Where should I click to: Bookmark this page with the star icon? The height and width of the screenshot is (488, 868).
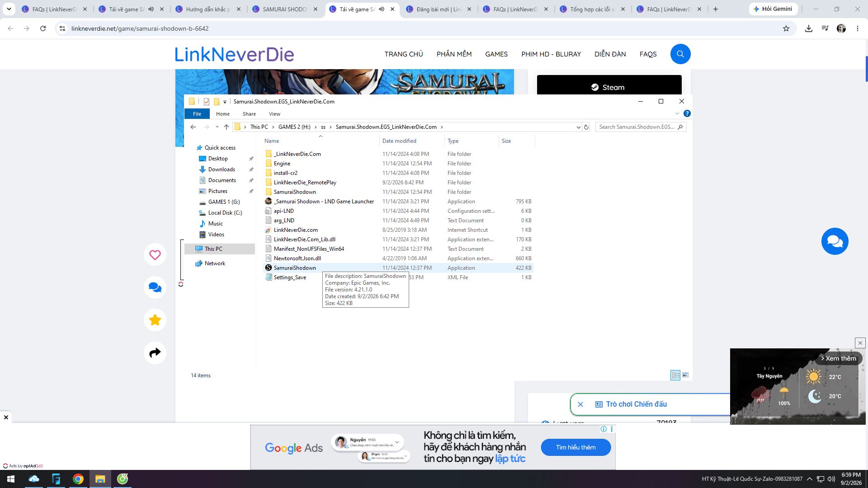pyautogui.click(x=786, y=28)
